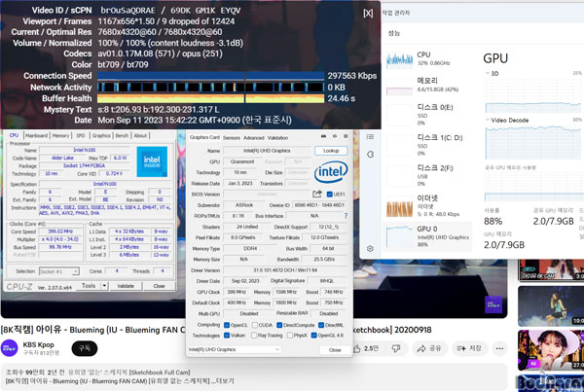Viewport: 584px width, 392px height.
Task: Select 디스크 1(C: D:) in Task Manager
Action: tap(428, 145)
